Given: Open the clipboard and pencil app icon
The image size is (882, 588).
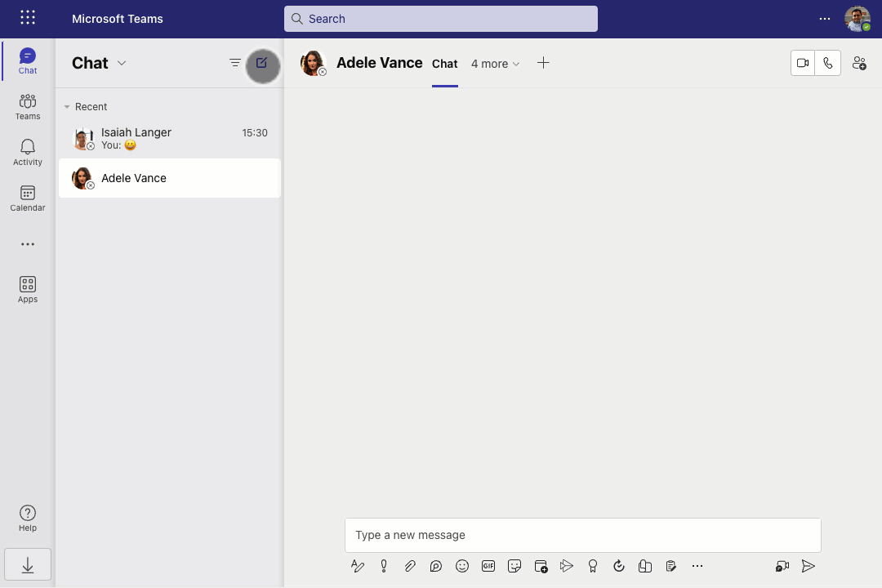Looking at the screenshot, I should [671, 566].
